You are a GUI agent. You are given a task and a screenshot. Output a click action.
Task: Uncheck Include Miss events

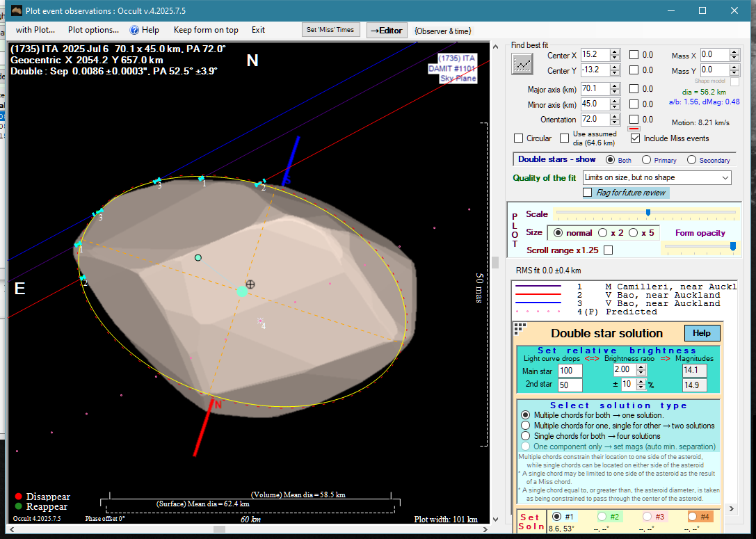(x=635, y=138)
